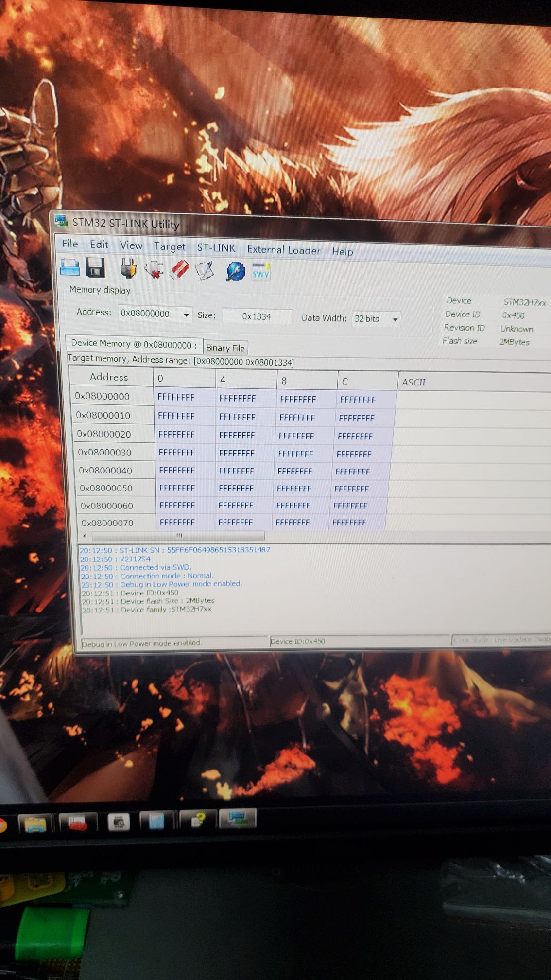Click the Size input field
Screen dimensions: 551x980
point(257,316)
